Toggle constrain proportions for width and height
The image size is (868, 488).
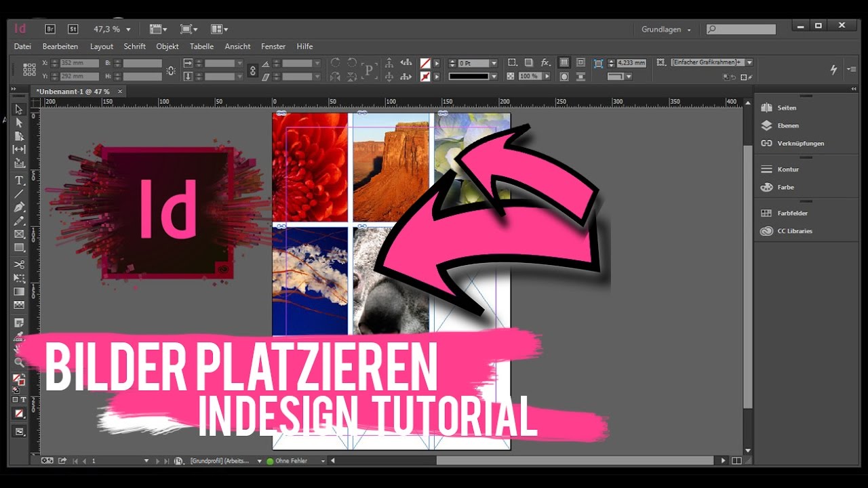point(170,70)
